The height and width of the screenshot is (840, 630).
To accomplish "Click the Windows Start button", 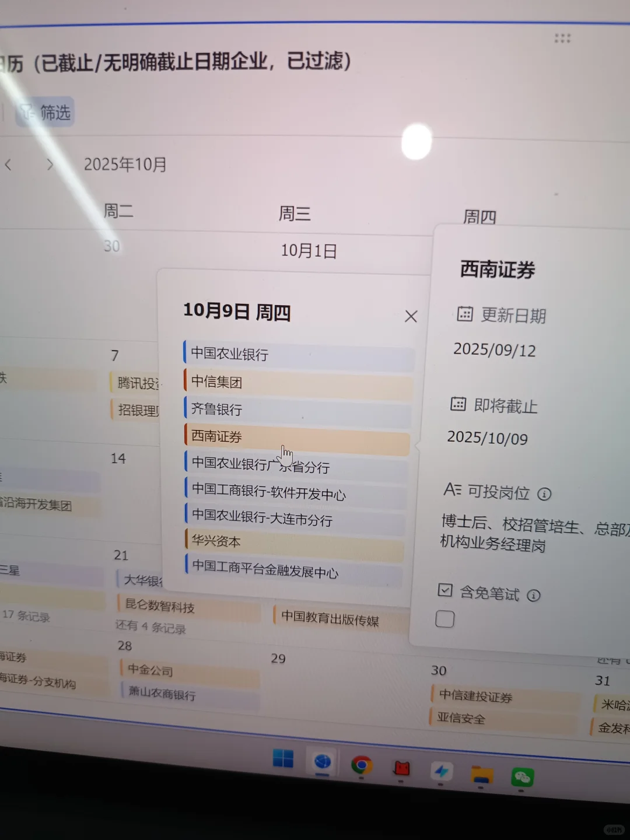I will pos(283,759).
